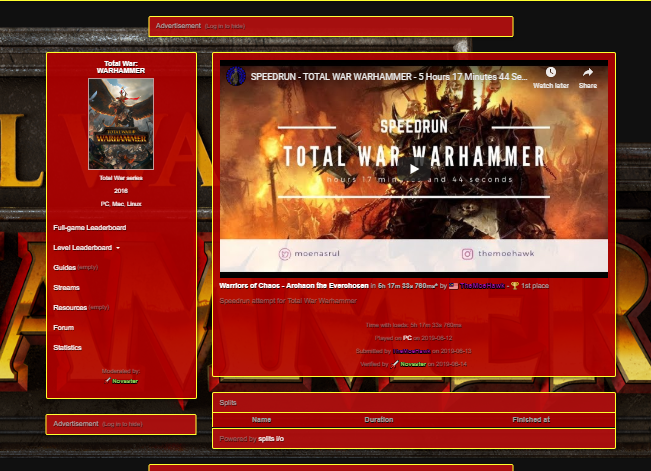This screenshot has width=651, height=471.
Task: Click the PC, Mac, Linux platforms text
Action: tap(121, 204)
